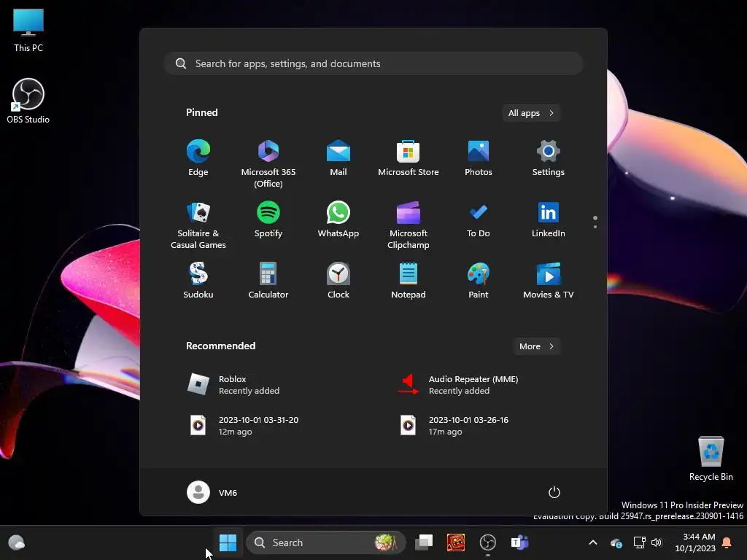Click the taskbar Search box
The height and width of the screenshot is (560, 747).
pyautogui.click(x=326, y=542)
